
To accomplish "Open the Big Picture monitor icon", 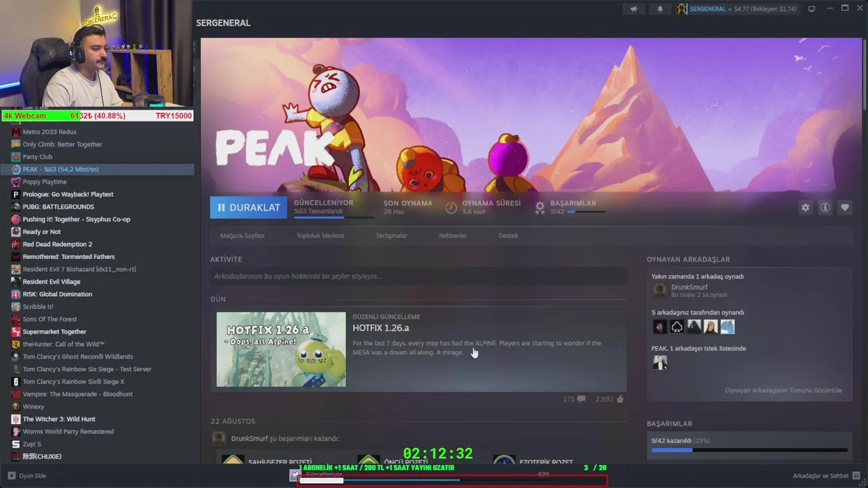I will click(x=812, y=9).
